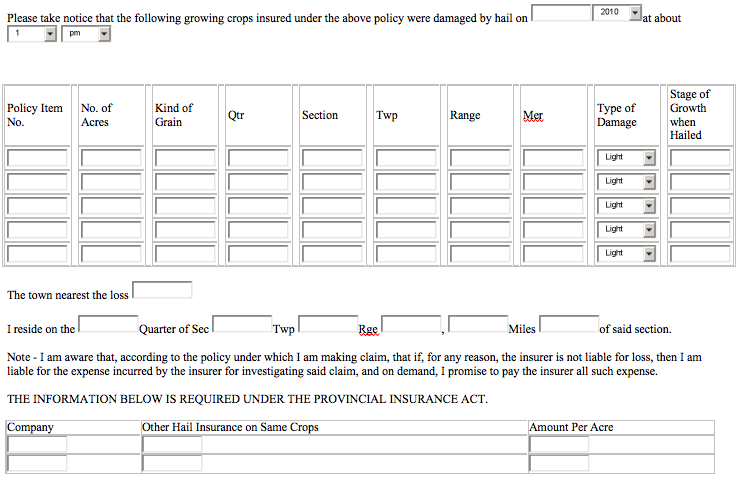Click first Amount Per Acre field
Screen dimensions: 740x490
click(559, 444)
